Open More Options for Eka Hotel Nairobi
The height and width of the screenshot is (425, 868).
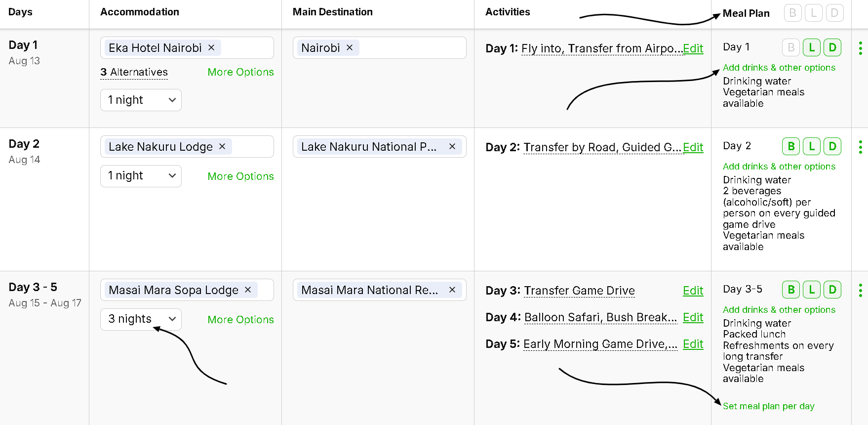click(240, 72)
